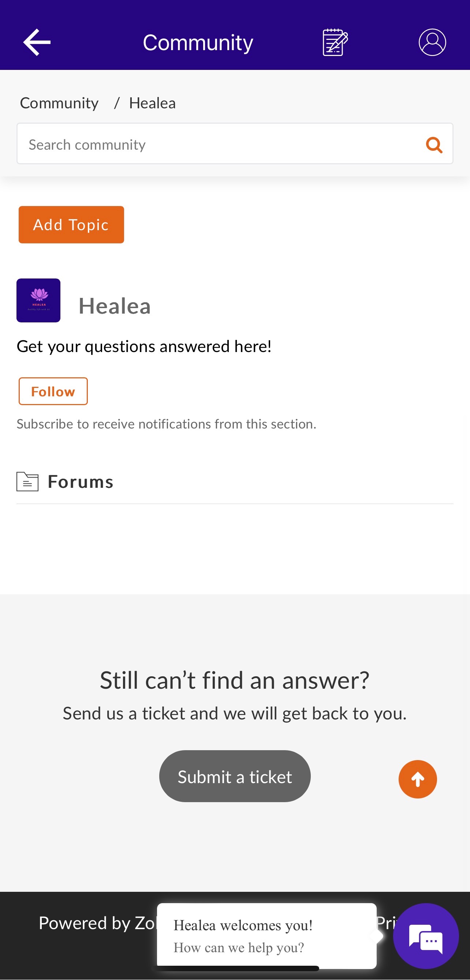Click the Healea lotus logo

38,300
